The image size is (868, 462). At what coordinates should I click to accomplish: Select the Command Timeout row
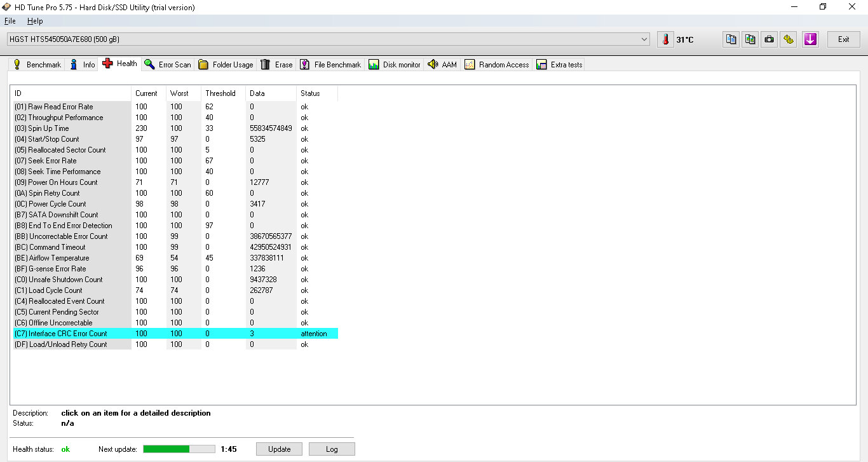[x=175, y=247]
